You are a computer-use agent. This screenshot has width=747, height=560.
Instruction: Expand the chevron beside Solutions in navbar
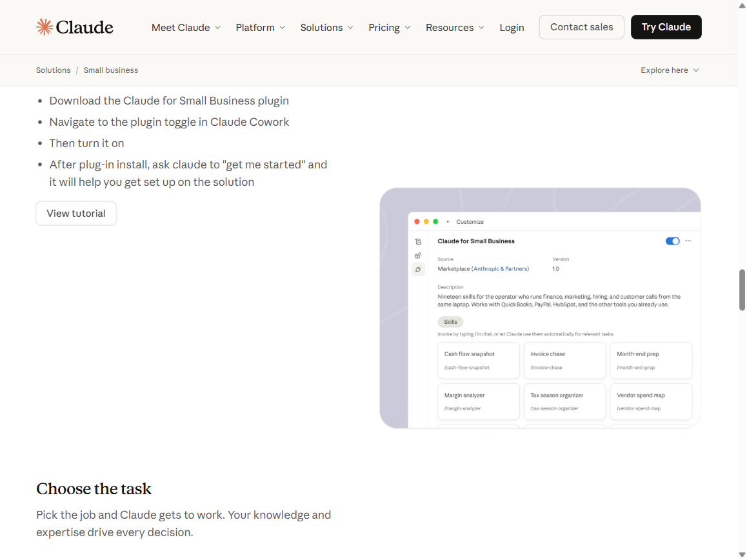pos(350,28)
